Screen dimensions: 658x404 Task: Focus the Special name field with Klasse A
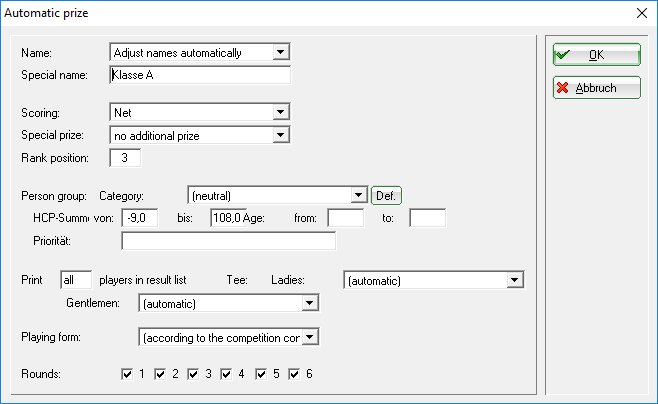click(200, 75)
